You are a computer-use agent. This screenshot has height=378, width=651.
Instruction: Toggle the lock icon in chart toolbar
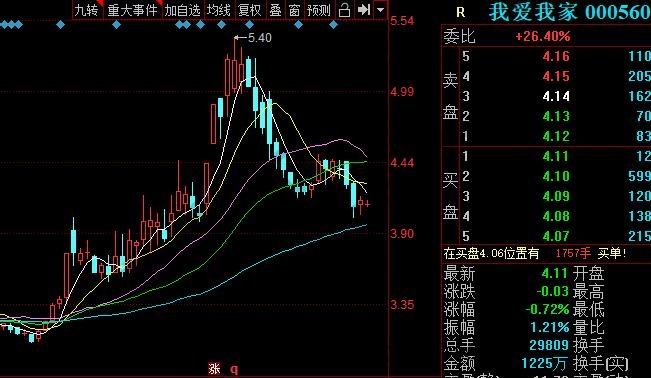tap(344, 10)
